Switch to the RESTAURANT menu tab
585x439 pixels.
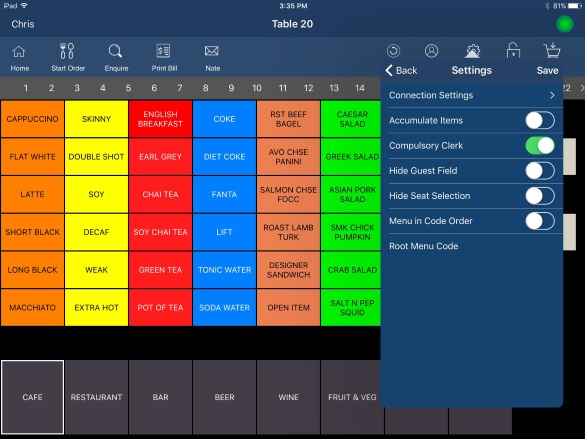(x=96, y=397)
